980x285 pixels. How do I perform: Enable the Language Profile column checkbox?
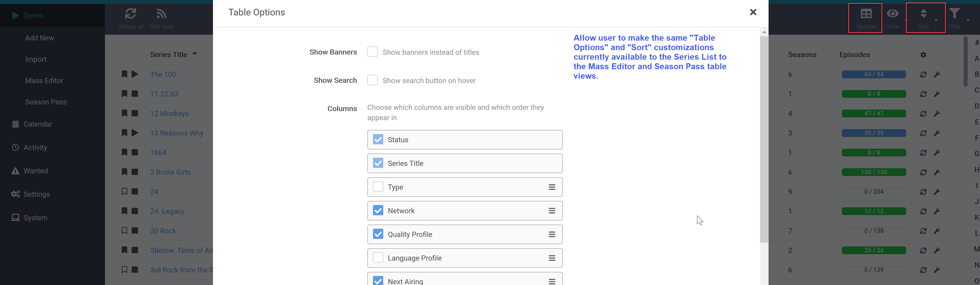click(378, 257)
